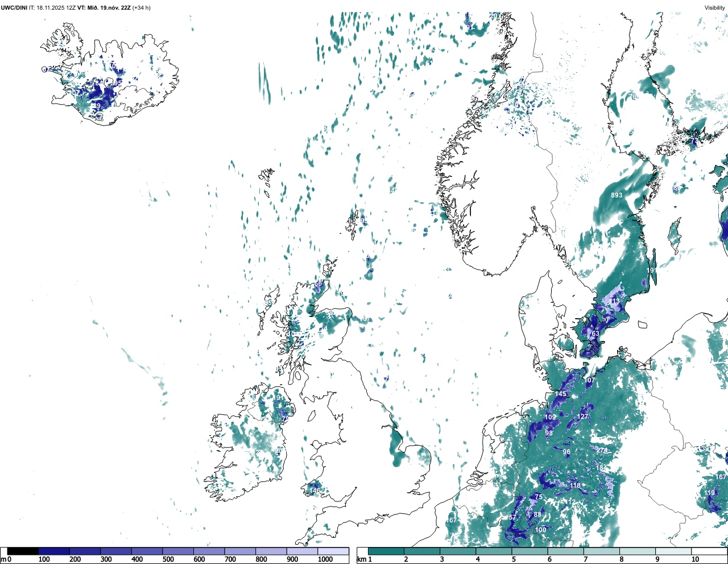Click the "18.11.2025 12Z" initial time text
The image size is (728, 564).
[x=56, y=7]
